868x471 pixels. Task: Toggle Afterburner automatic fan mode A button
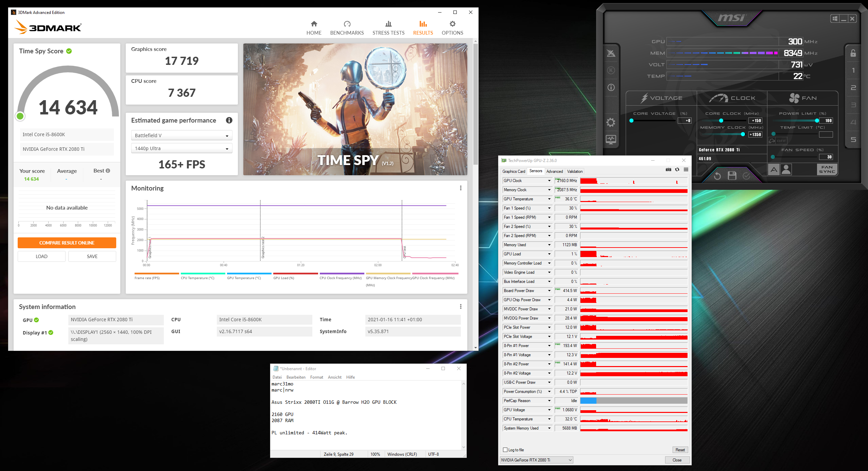pos(774,169)
